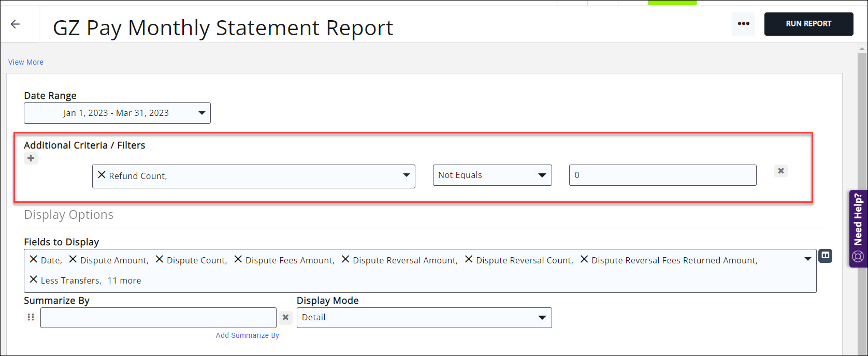Remove Refund Count tag from filter field
This screenshot has height=356, width=868.
coord(102,175)
